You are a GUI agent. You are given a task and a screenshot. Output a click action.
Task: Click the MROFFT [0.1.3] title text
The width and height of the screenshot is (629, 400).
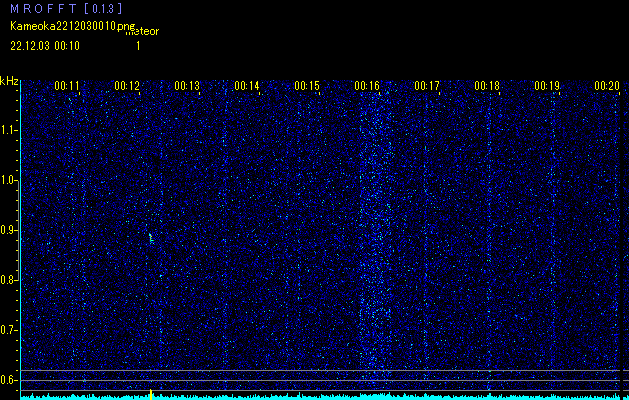click(x=66, y=9)
